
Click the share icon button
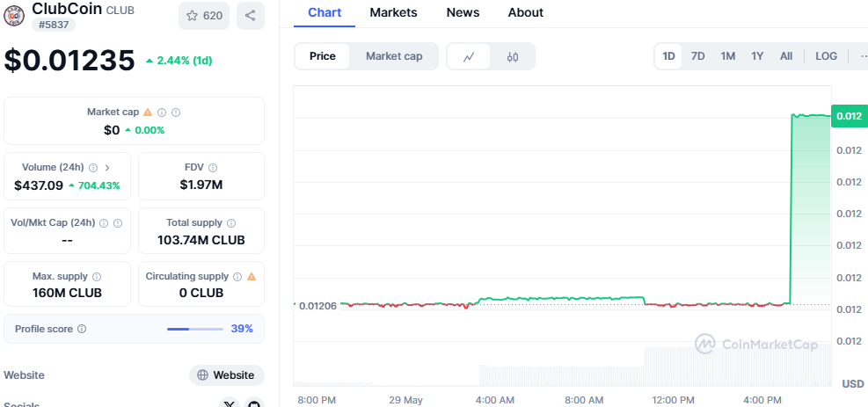pyautogui.click(x=250, y=15)
